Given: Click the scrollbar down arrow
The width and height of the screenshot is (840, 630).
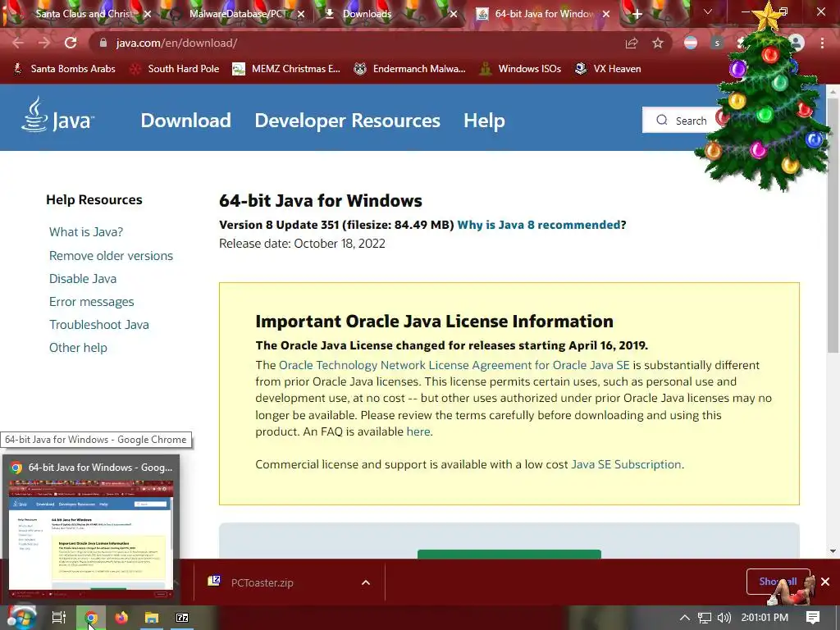Looking at the screenshot, I should [x=833, y=551].
